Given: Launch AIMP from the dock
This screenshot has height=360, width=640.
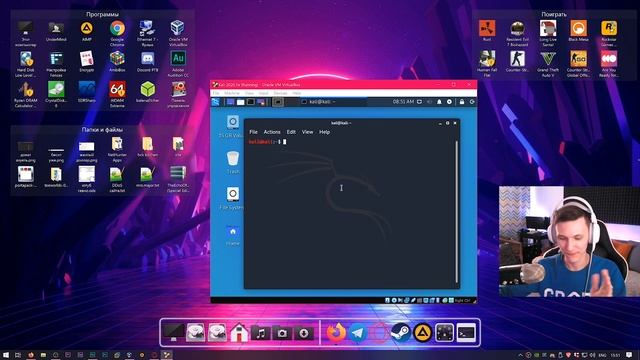Looking at the screenshot, I should point(422,333).
